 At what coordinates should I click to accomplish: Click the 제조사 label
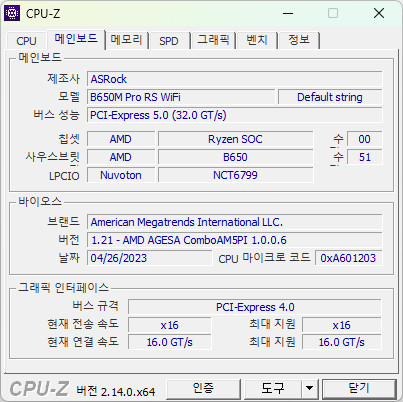(x=63, y=79)
